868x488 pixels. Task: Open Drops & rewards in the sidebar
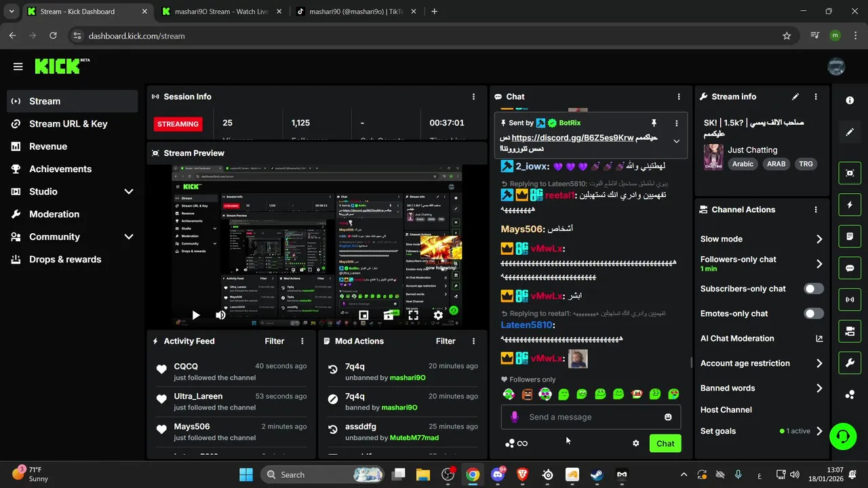pos(73,260)
